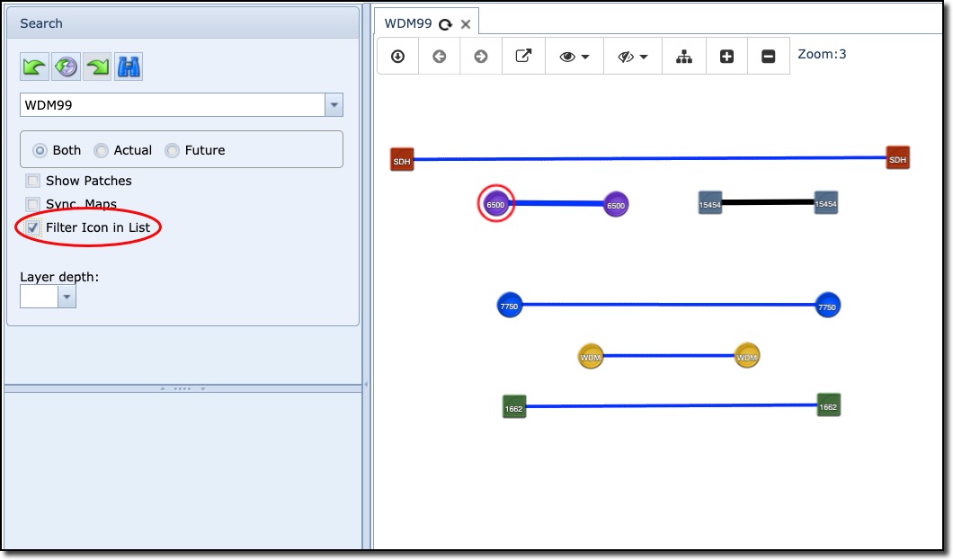953x560 pixels.
Task: Open the eye show dropdown menu
Action: click(x=574, y=57)
